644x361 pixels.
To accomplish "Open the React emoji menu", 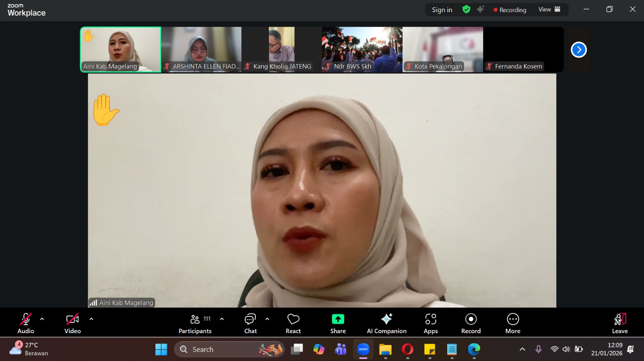I will pyautogui.click(x=293, y=324).
